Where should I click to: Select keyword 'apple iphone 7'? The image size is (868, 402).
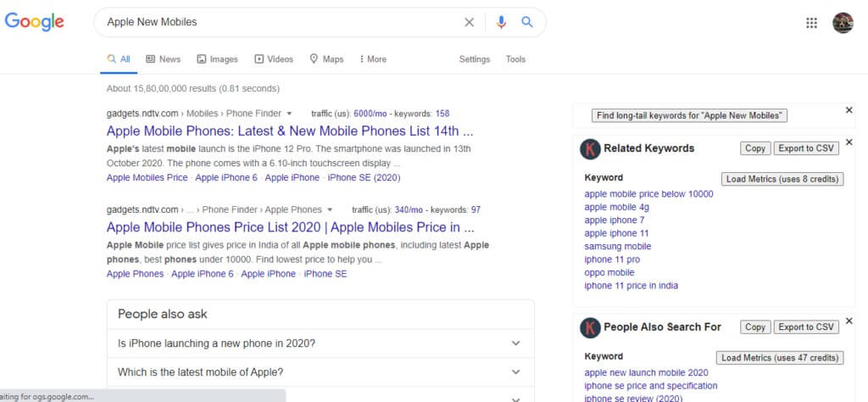point(615,221)
